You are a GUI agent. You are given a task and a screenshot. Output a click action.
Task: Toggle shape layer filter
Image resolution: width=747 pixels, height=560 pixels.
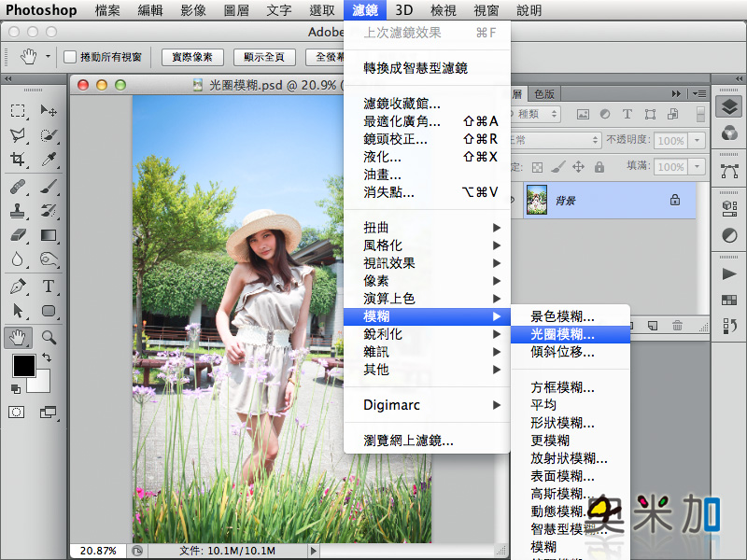(650, 114)
